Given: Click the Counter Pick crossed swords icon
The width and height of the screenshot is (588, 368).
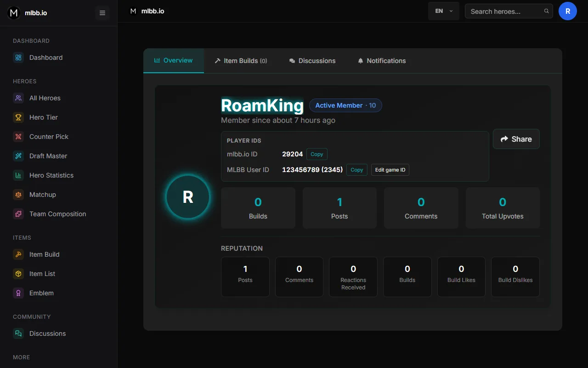Looking at the screenshot, I should (x=18, y=137).
